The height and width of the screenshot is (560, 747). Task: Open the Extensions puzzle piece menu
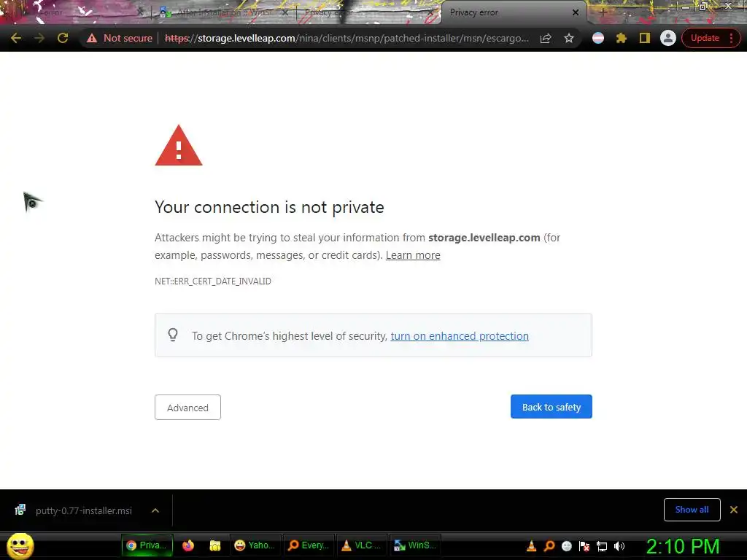point(622,38)
